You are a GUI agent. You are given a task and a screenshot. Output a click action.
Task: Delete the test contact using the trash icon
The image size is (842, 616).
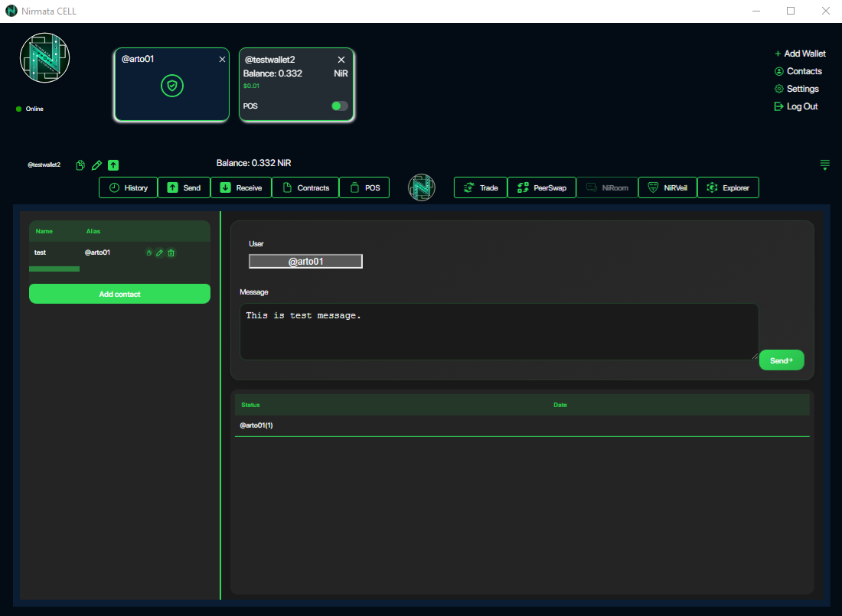click(171, 253)
